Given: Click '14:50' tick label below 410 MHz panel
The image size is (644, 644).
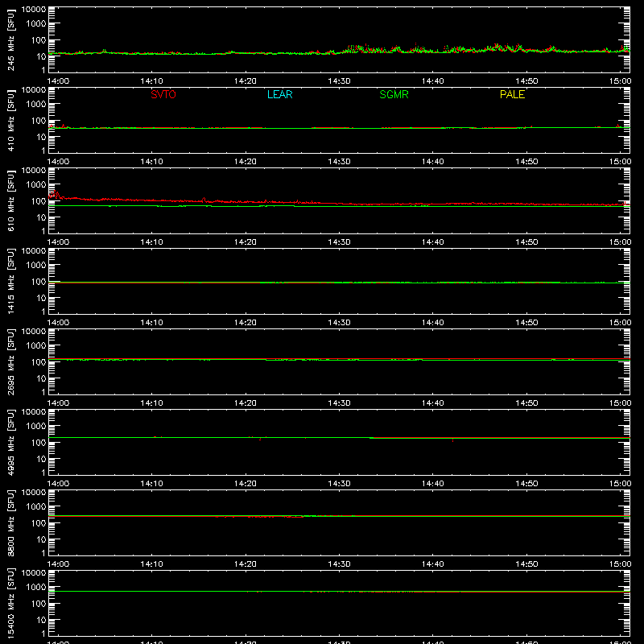Looking at the screenshot, I should point(526,162).
